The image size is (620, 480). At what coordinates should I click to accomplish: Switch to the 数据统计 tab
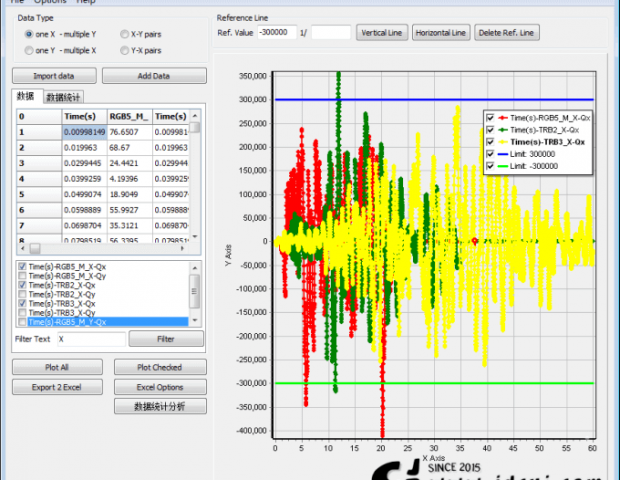[x=64, y=97]
